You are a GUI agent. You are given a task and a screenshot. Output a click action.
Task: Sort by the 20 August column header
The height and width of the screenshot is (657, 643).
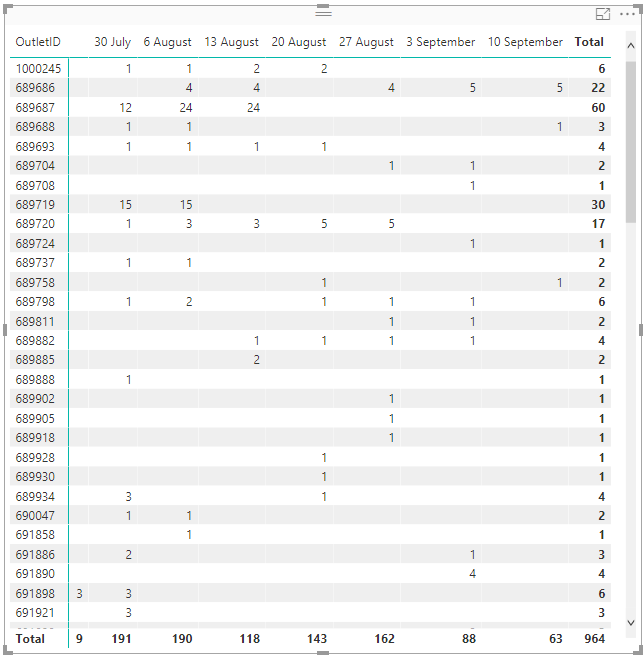pyautogui.click(x=299, y=42)
